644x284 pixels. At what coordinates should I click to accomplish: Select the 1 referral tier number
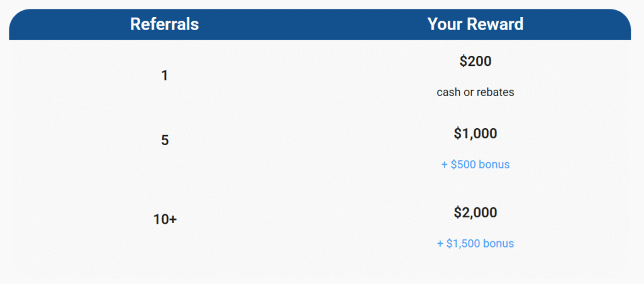(165, 75)
